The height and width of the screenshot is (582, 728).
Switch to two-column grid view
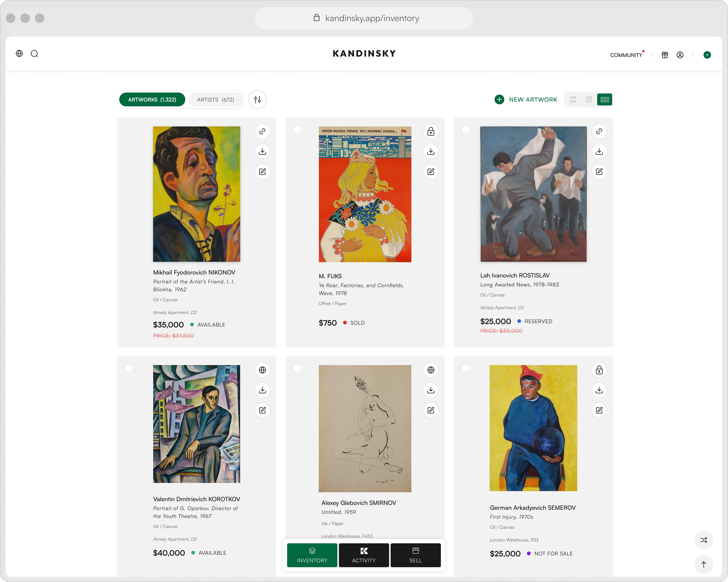(589, 99)
